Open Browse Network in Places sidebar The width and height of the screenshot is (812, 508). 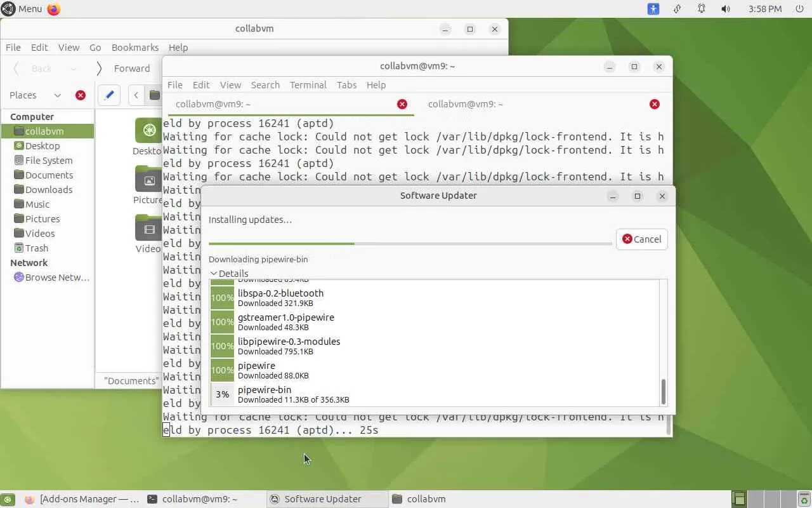48,277
